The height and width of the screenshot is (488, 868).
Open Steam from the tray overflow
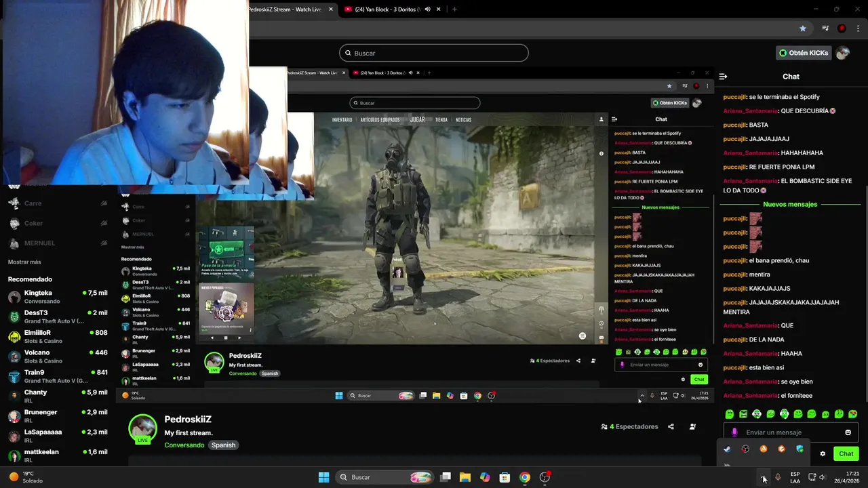tap(727, 449)
